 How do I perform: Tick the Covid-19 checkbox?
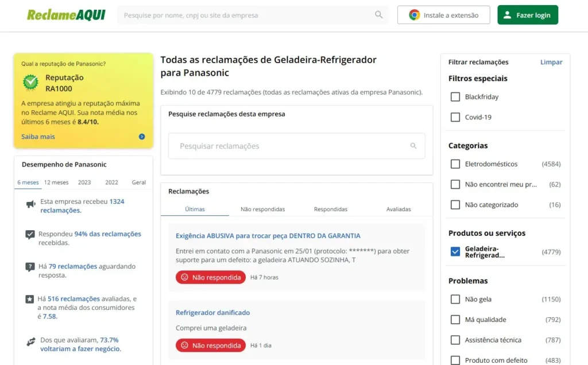tap(455, 117)
